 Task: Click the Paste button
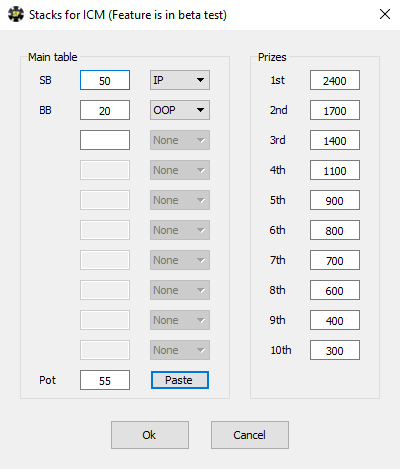click(180, 380)
